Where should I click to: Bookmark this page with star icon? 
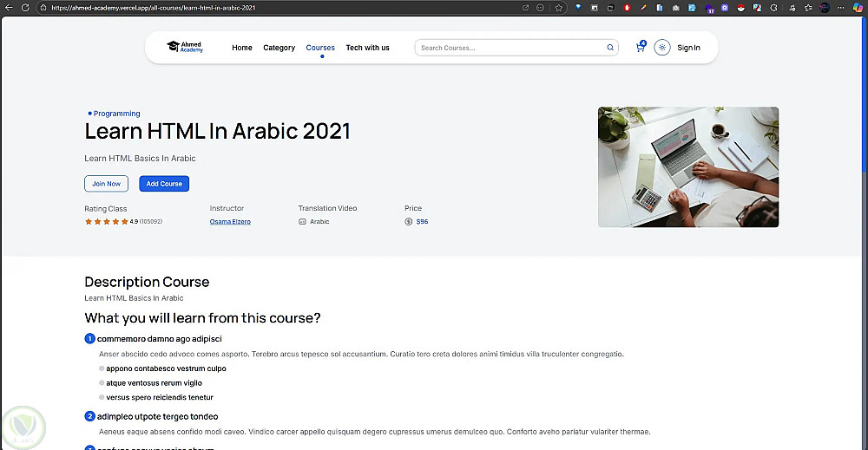(558, 8)
